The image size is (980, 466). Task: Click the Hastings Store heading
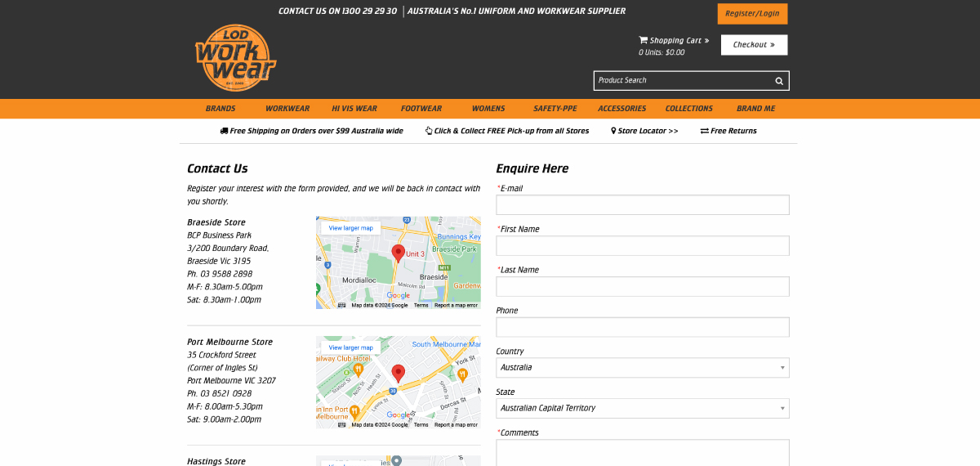pos(216,461)
